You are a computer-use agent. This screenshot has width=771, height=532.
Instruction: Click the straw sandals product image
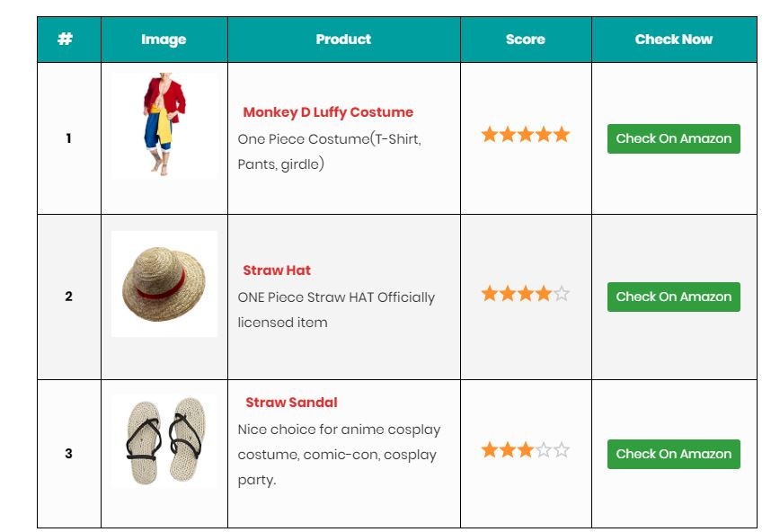click(164, 441)
